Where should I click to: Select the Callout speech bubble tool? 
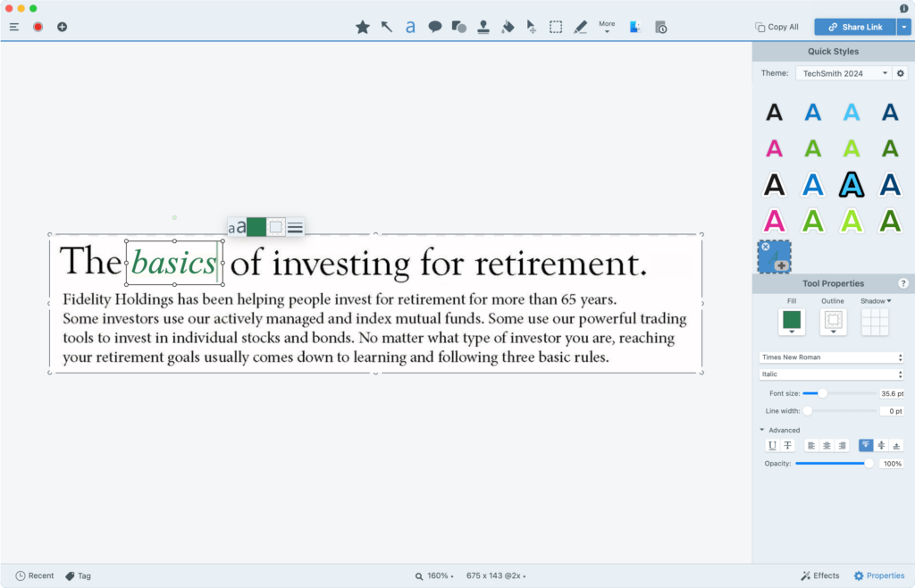[435, 27]
